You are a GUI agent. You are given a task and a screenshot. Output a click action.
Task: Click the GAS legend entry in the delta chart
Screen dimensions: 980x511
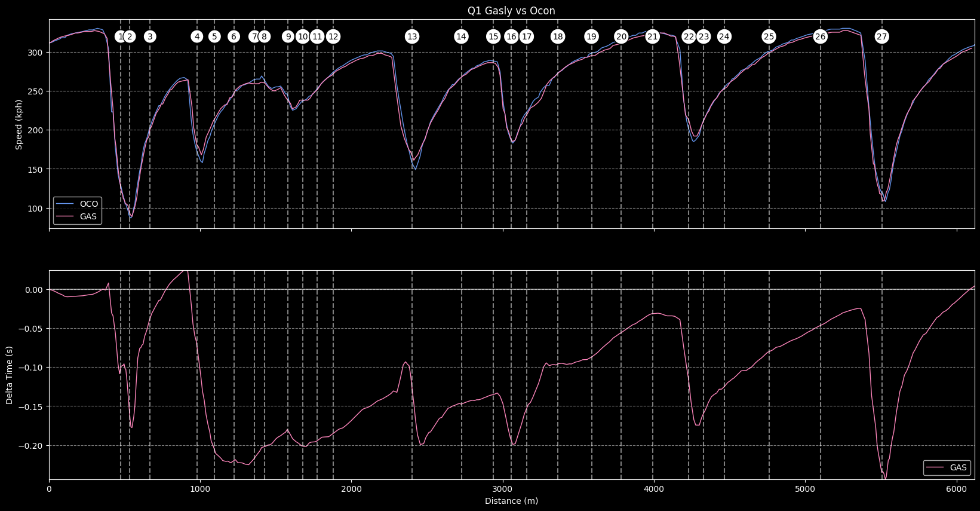point(959,468)
